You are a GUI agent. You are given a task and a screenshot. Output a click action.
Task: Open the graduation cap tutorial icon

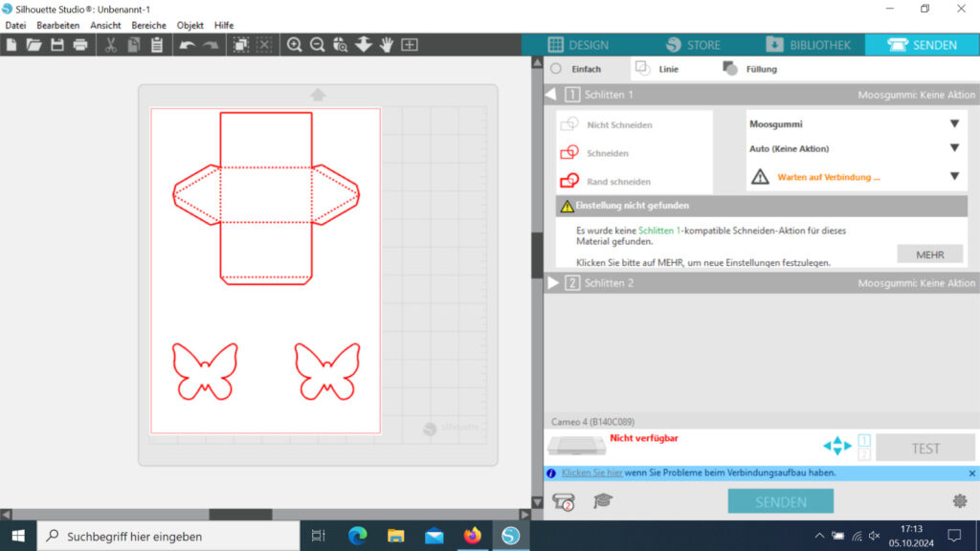point(603,500)
